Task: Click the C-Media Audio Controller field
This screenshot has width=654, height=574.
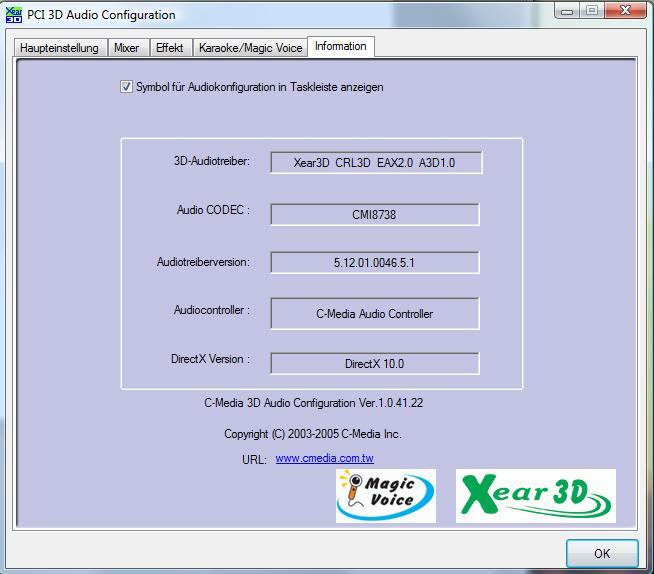Action: pos(375,313)
